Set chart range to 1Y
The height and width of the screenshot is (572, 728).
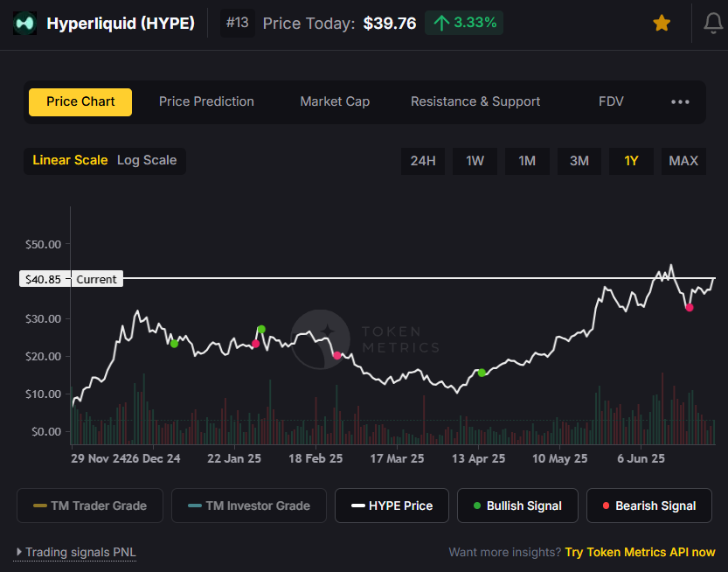click(x=631, y=161)
